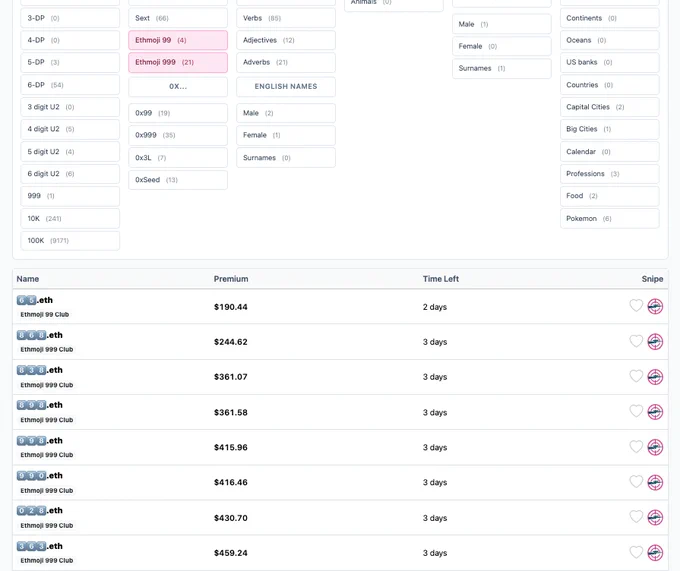
Task: Favorite the $430.70 name with heart
Action: coord(636,517)
